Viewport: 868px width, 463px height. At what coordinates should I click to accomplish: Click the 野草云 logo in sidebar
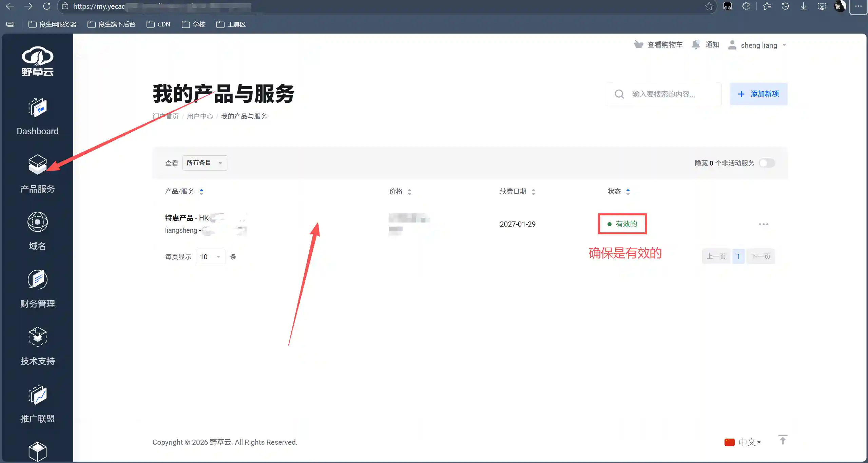(37, 61)
